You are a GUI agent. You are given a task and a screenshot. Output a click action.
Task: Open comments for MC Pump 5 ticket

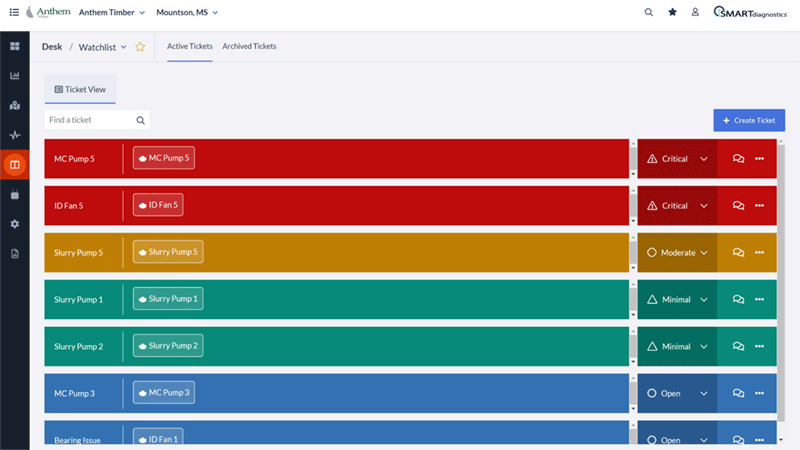(x=738, y=159)
